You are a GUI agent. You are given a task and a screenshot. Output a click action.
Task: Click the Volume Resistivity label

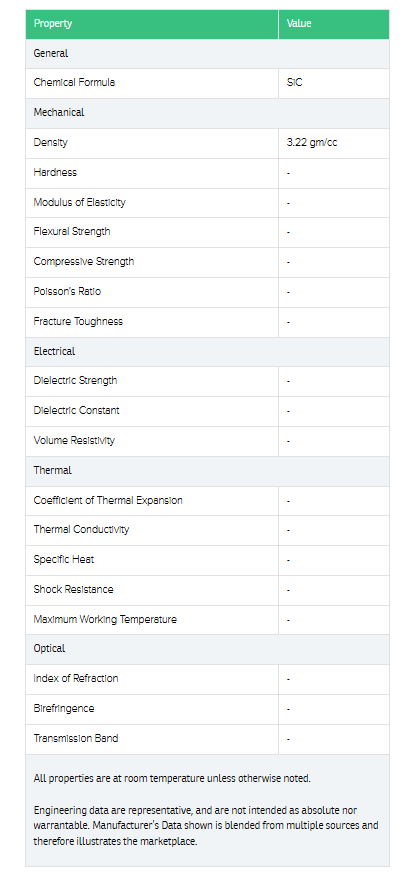coord(74,441)
